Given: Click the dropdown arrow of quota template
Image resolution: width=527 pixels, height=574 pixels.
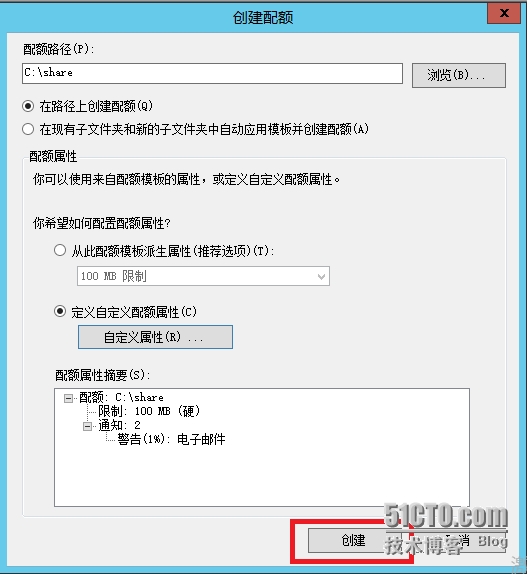Looking at the screenshot, I should click(x=321, y=276).
